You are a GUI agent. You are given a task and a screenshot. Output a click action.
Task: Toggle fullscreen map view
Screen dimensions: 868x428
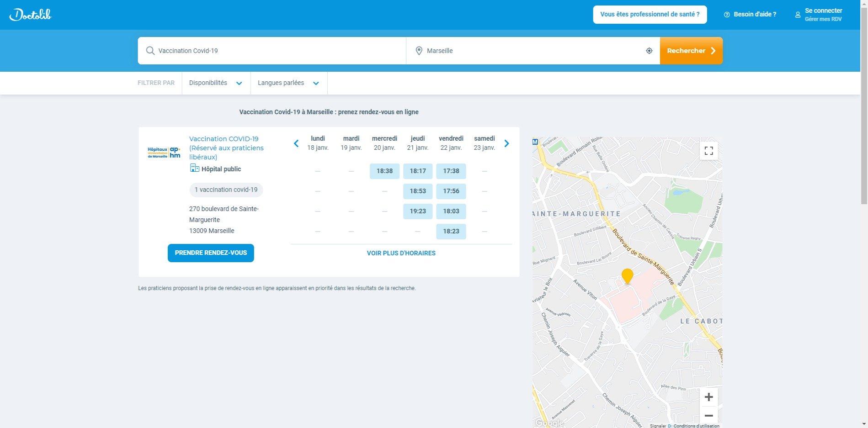[x=709, y=151]
